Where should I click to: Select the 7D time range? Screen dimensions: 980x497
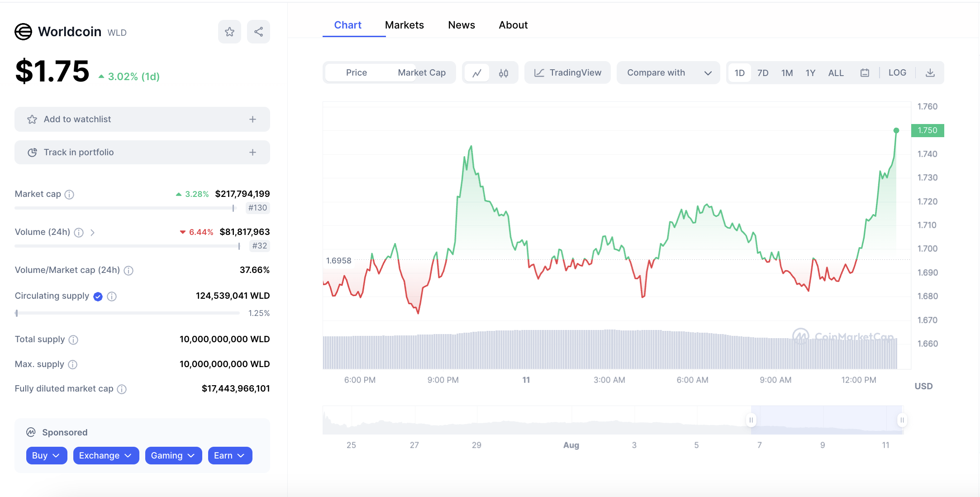[763, 73]
